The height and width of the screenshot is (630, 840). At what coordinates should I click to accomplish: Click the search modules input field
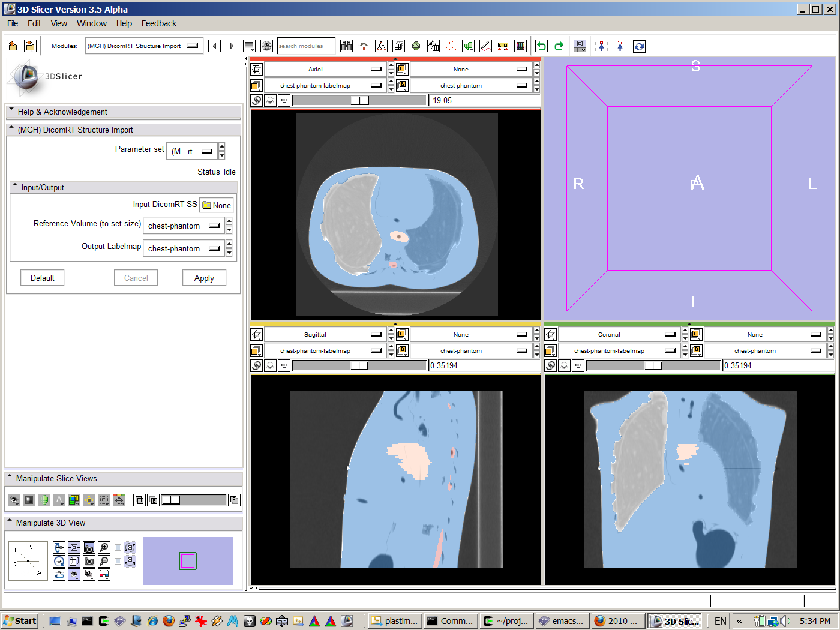(306, 46)
